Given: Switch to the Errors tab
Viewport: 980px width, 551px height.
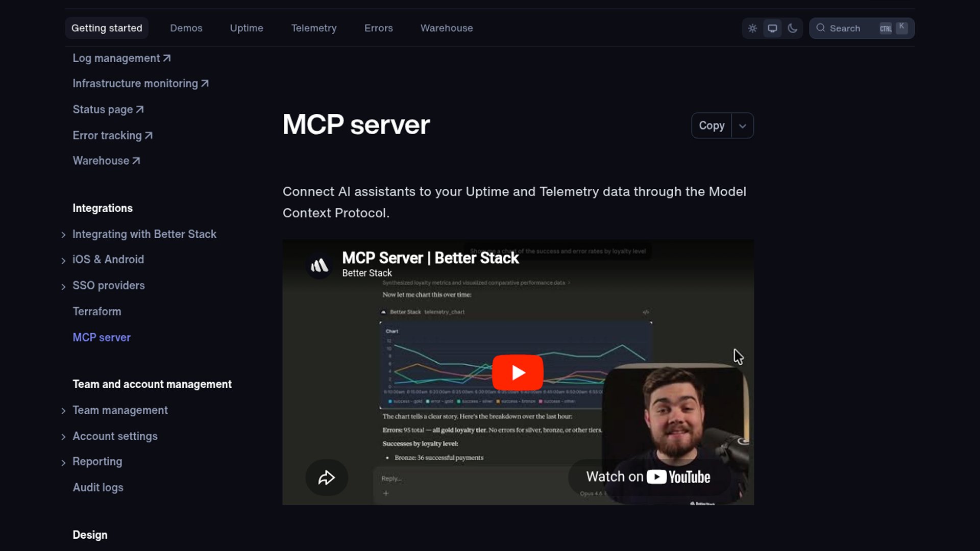Looking at the screenshot, I should (379, 28).
